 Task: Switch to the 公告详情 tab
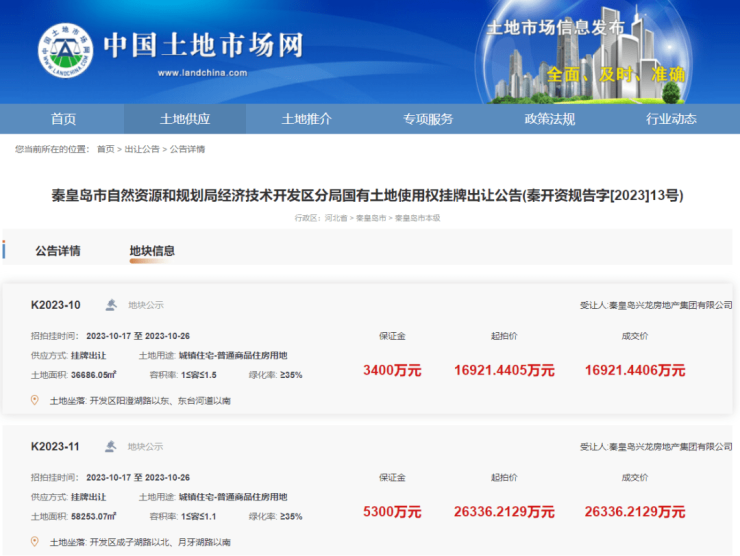point(58,251)
